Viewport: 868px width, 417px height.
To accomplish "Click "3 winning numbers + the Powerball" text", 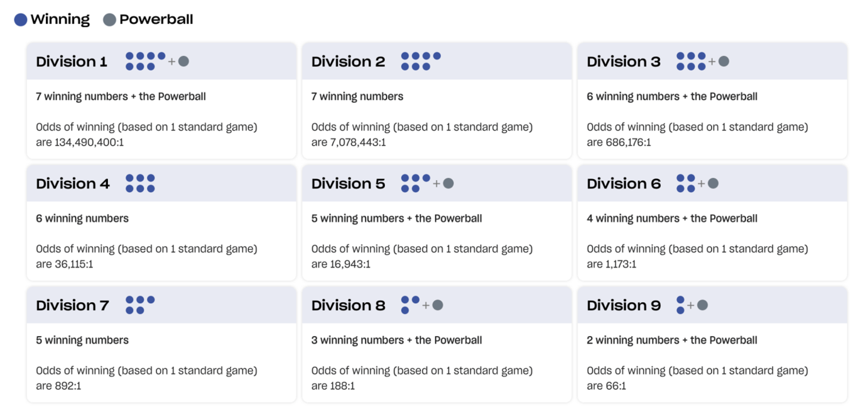I will point(397,340).
